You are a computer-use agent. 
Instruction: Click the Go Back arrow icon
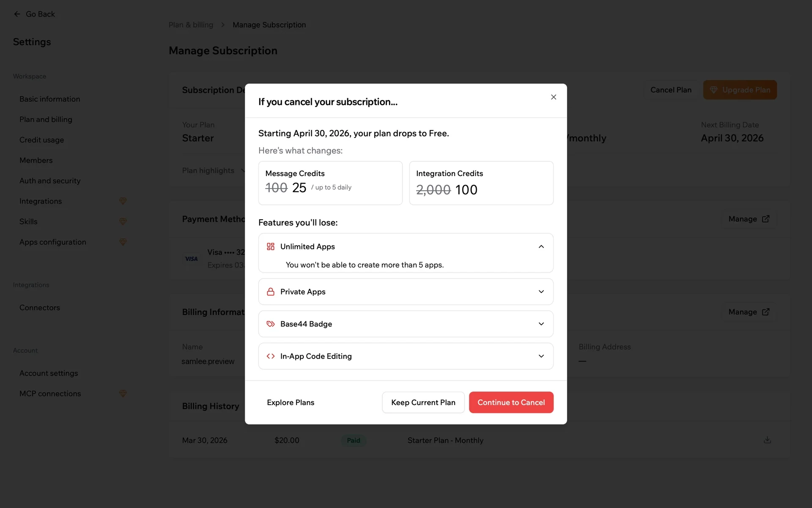[17, 14]
